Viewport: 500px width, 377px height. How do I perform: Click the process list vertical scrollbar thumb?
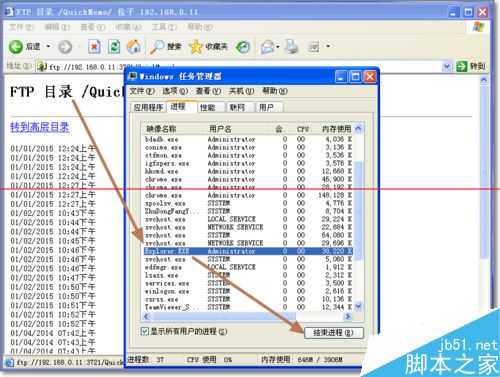tap(358, 210)
